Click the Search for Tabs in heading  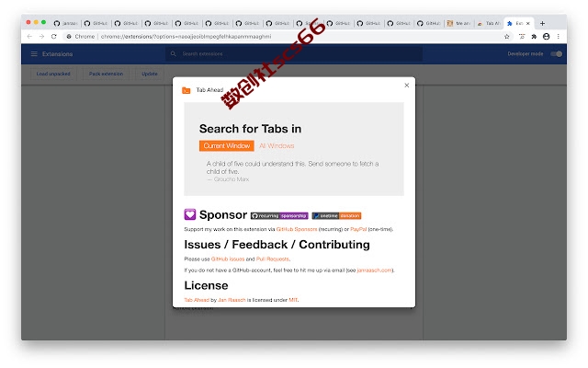pos(250,129)
